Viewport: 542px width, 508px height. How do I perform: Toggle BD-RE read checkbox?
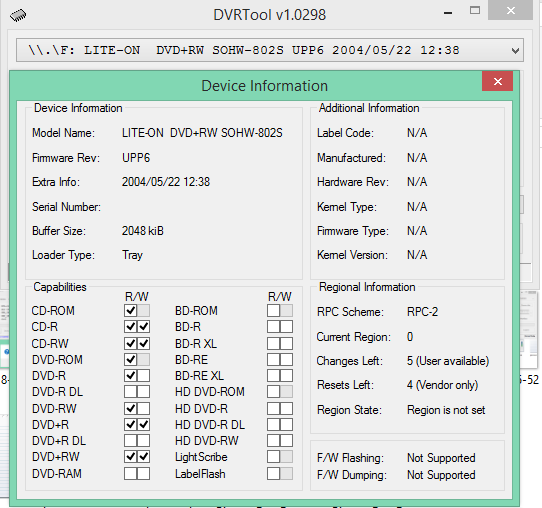(273, 359)
